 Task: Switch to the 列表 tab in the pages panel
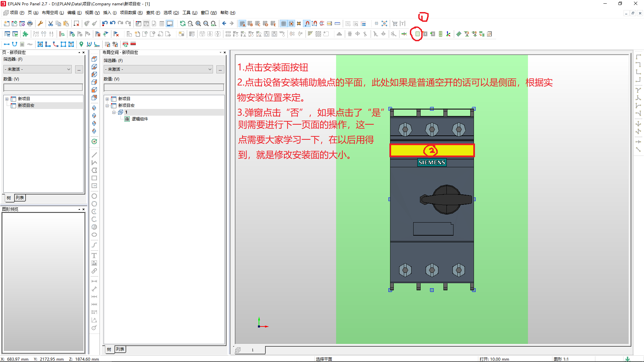click(20, 198)
